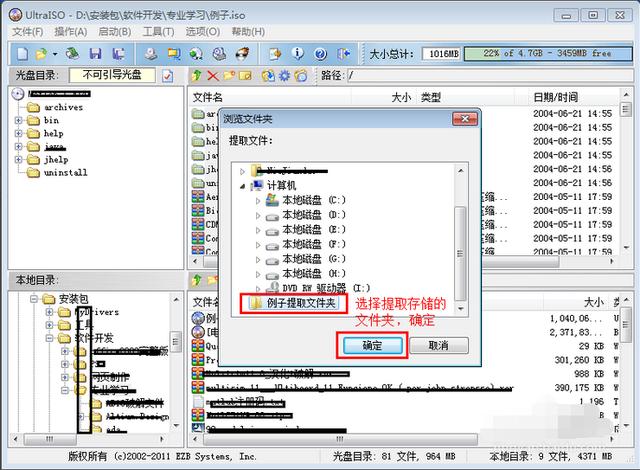The height and width of the screenshot is (470, 640).
Task: Close the 浏览文件夹 dialog with red X
Action: (464, 119)
